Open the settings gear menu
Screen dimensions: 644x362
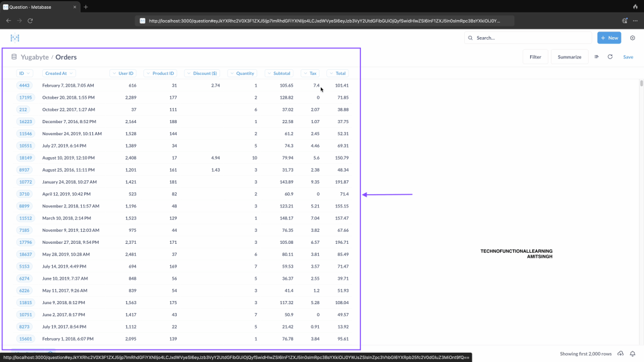pyautogui.click(x=633, y=38)
